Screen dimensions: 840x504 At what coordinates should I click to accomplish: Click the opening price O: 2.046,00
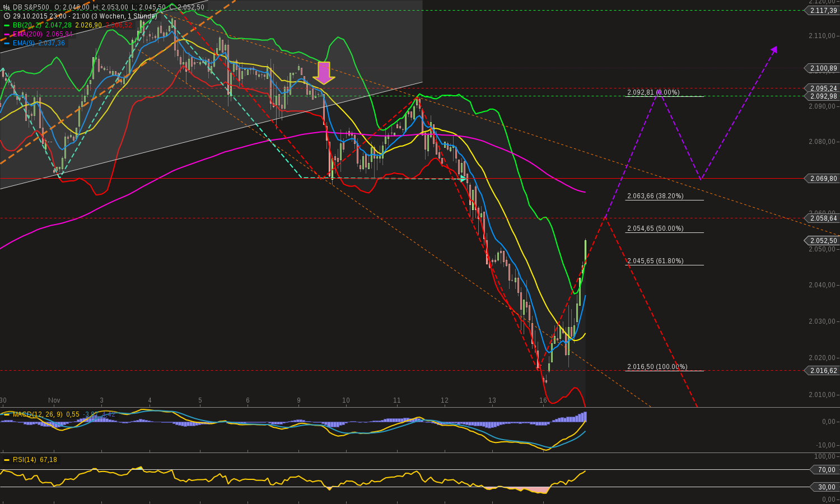coord(72,7)
